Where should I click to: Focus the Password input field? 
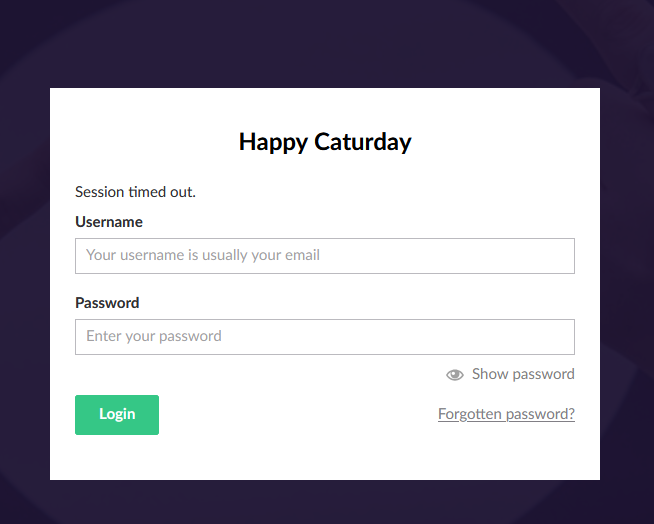[325, 337]
